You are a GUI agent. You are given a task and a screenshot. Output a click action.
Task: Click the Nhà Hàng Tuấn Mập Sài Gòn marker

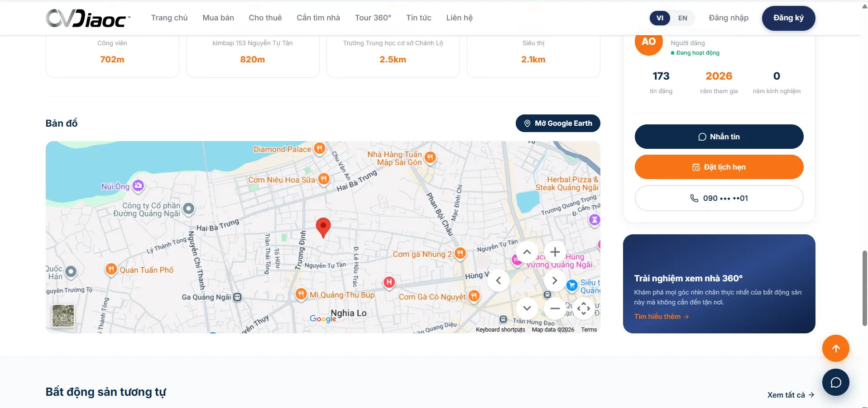coord(430,157)
